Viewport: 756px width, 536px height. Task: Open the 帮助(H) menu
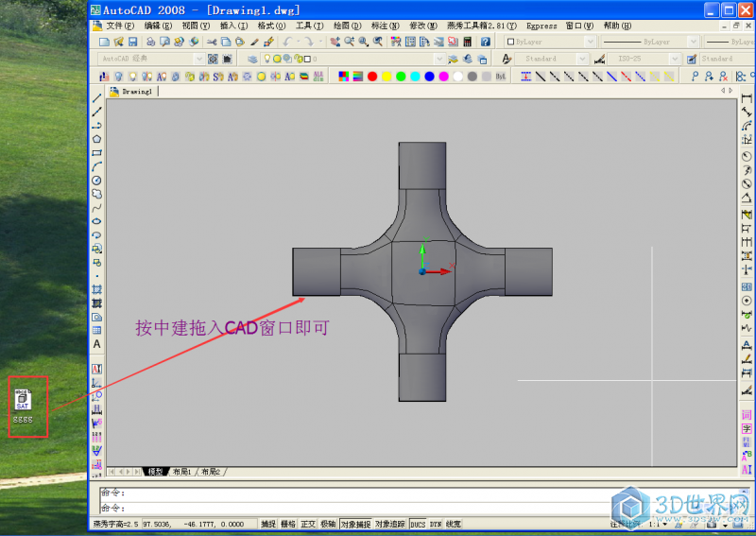[618, 26]
